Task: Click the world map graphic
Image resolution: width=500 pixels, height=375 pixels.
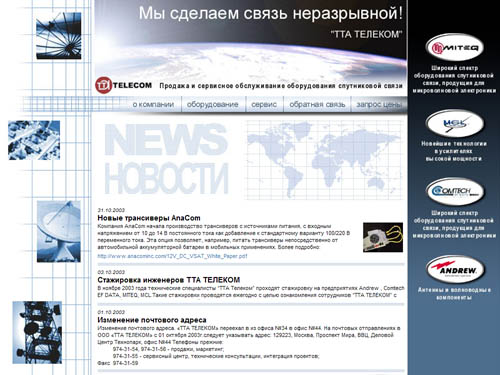Action: 324,160
